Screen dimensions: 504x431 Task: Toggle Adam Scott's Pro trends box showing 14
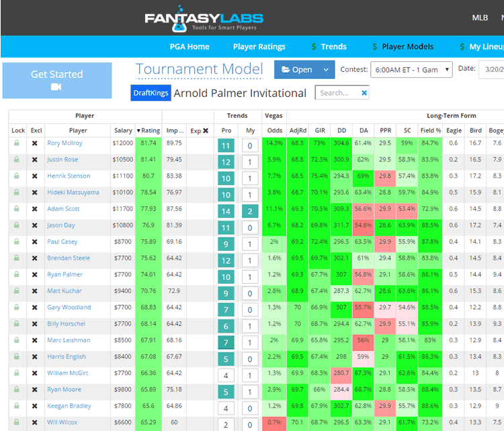(x=226, y=211)
